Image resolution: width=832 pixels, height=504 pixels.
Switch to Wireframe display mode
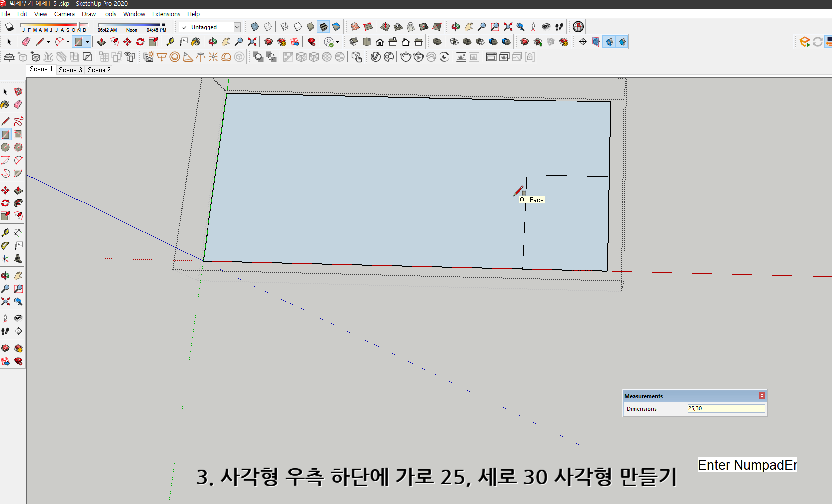[284, 27]
